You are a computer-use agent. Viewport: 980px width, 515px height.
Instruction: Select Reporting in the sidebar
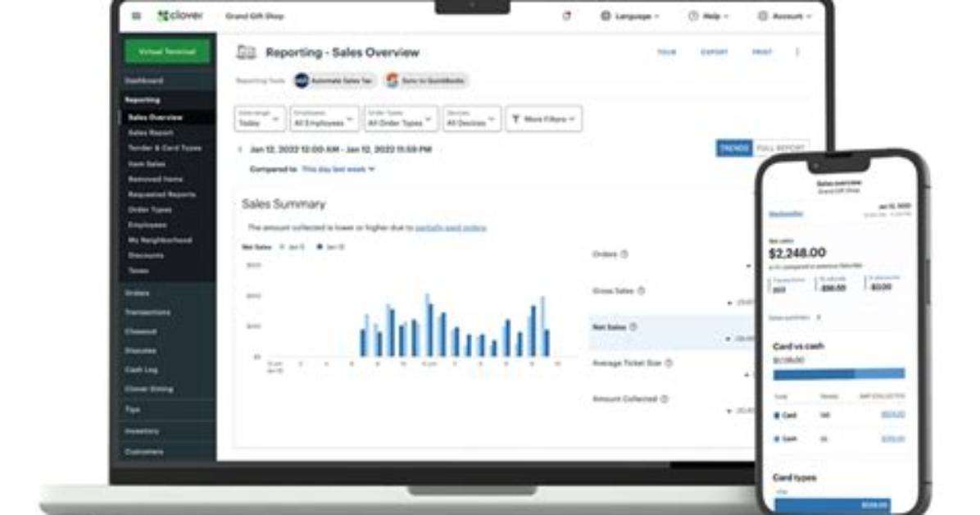[143, 100]
